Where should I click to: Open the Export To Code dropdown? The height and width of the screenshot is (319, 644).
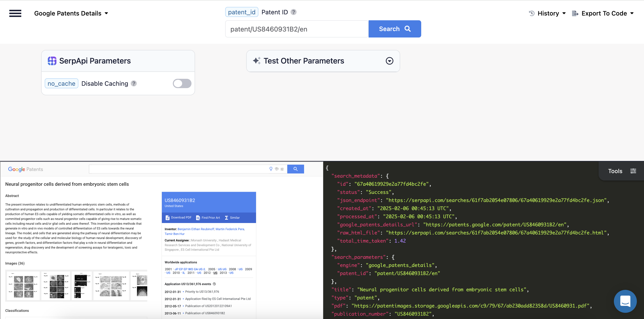pyautogui.click(x=604, y=13)
